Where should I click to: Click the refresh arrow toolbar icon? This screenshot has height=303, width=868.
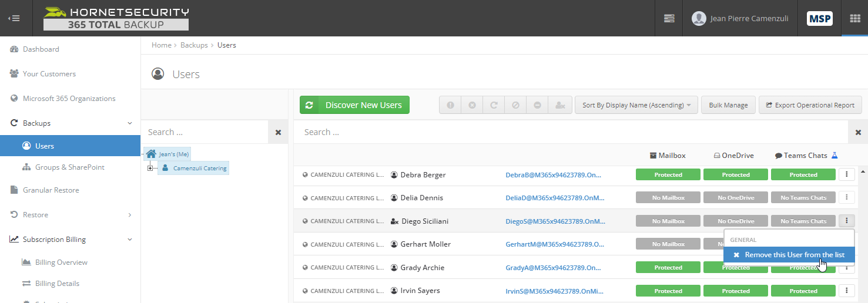click(x=494, y=105)
